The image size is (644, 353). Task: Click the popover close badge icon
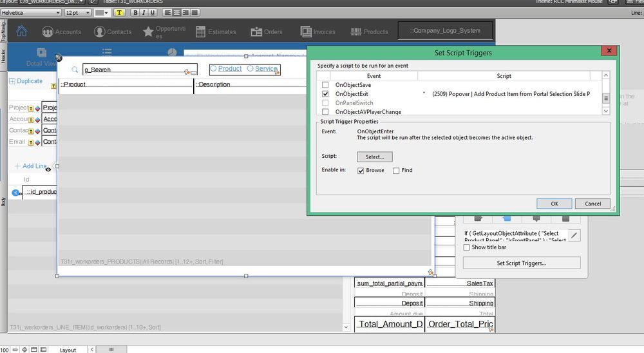tap(59, 58)
